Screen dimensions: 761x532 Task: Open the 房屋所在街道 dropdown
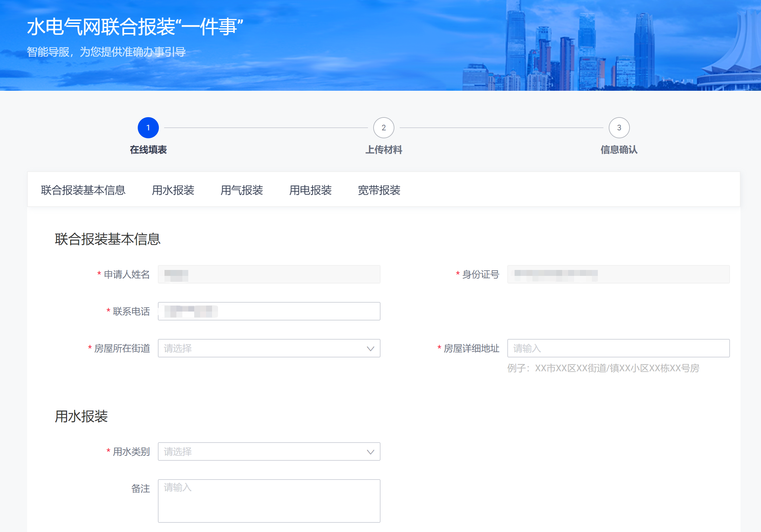[262, 348]
